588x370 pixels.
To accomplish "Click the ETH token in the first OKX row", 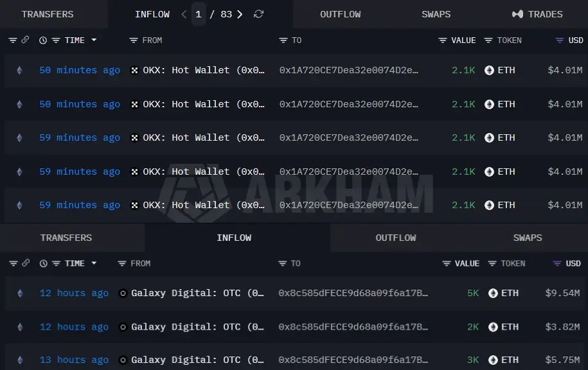I will [x=500, y=70].
